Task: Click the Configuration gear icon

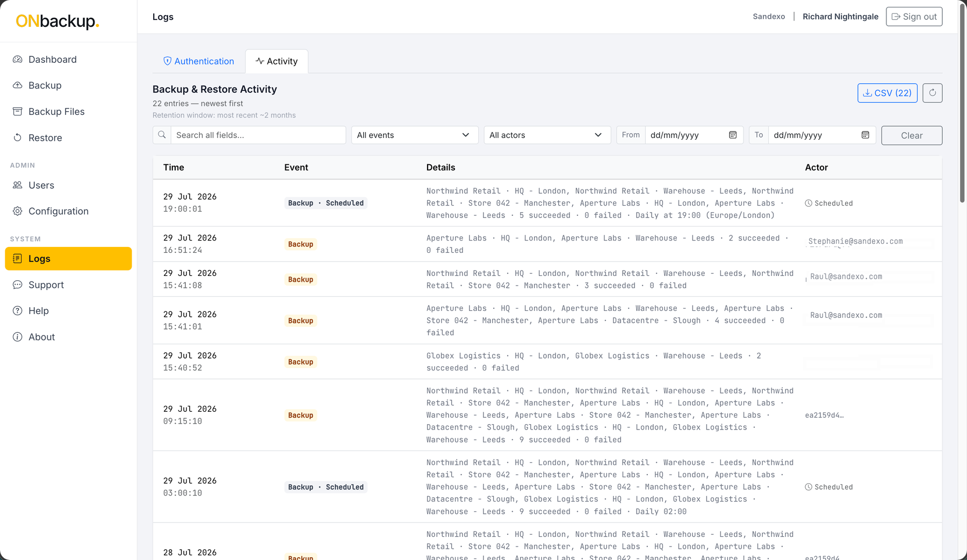Action: [18, 212]
